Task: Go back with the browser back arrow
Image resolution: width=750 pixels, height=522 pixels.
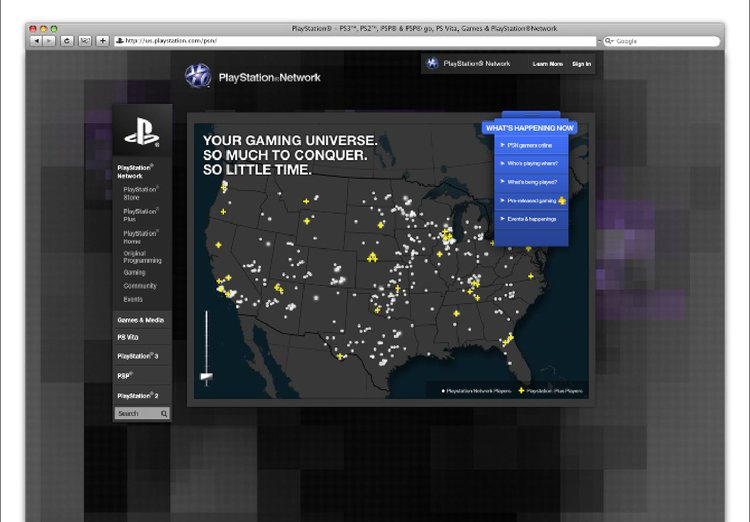Action: point(36,41)
